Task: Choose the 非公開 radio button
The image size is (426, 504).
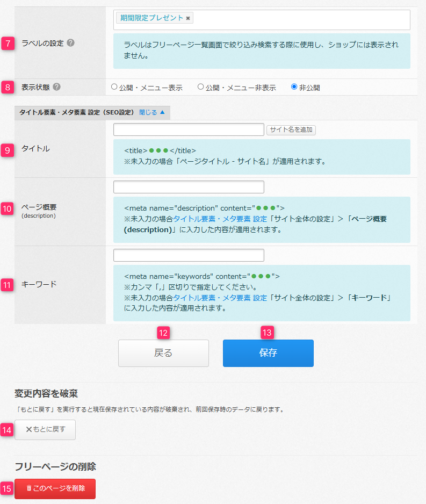Action: click(294, 87)
